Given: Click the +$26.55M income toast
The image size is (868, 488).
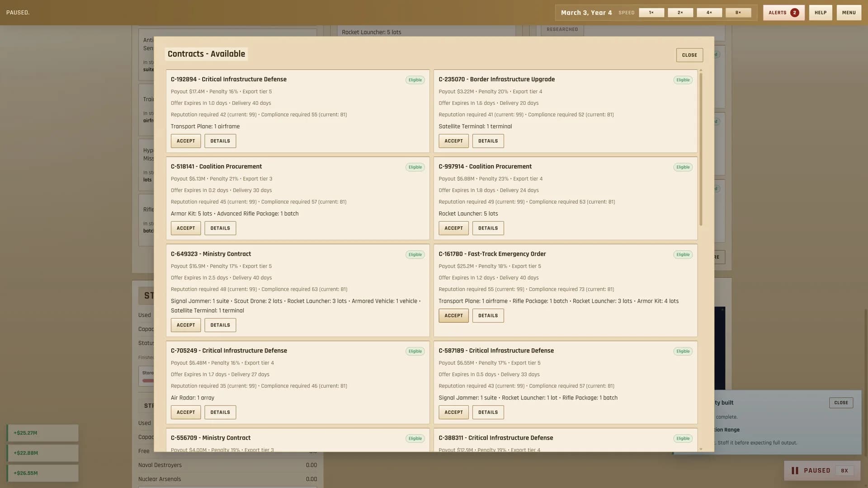Looking at the screenshot, I should [42, 473].
